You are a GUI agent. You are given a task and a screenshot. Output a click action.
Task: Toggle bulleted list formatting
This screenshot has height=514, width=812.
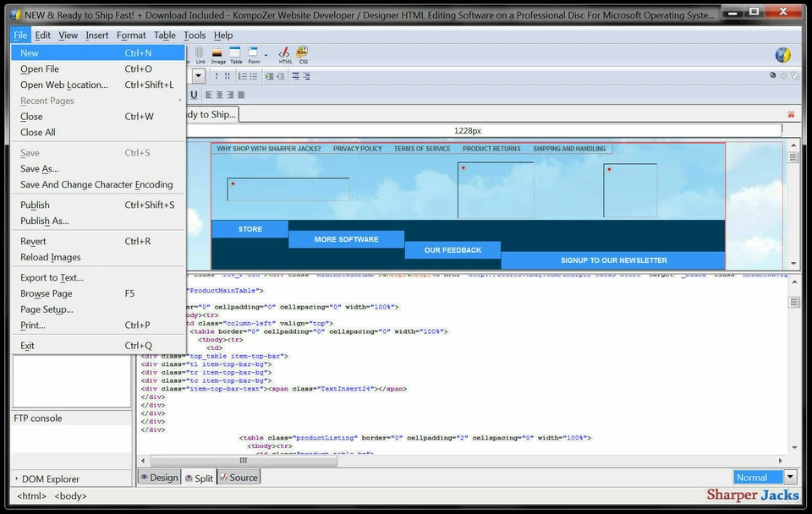253,76
